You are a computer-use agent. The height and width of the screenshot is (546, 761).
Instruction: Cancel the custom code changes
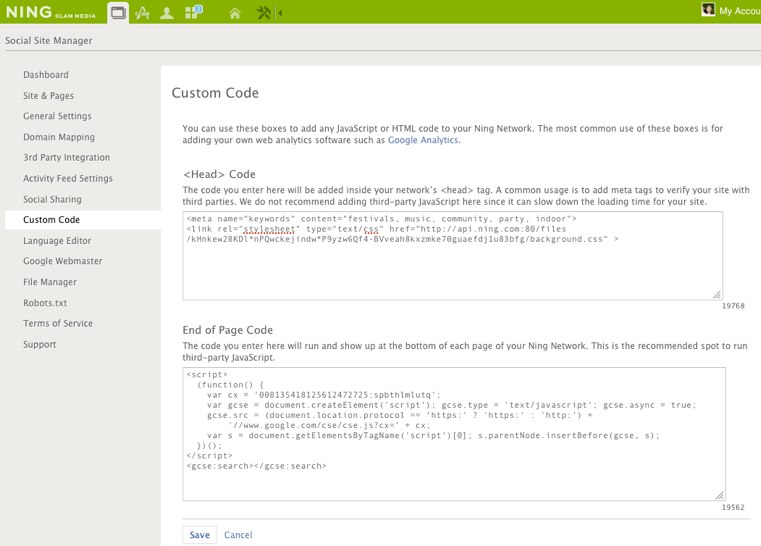[x=238, y=535]
